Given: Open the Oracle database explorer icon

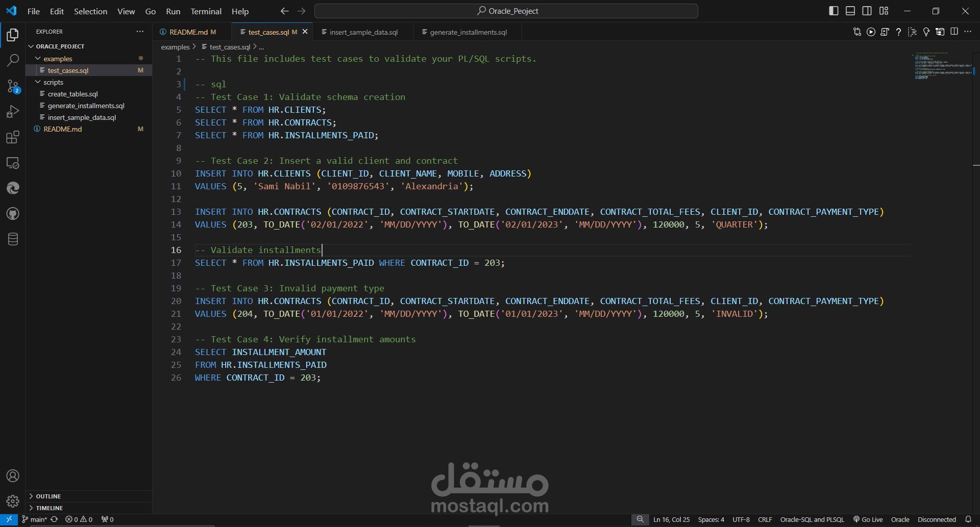Looking at the screenshot, I should (x=13, y=239).
